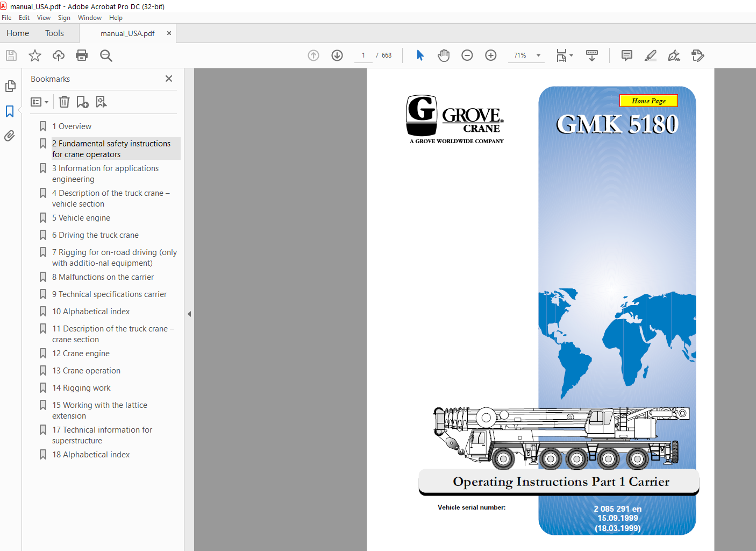The image size is (756, 551).
Task: Open the sign document tool
Action: click(674, 55)
